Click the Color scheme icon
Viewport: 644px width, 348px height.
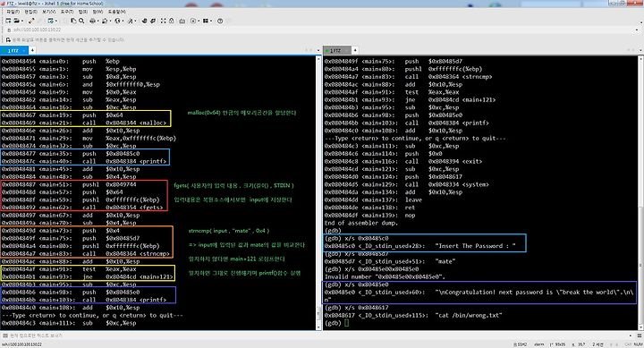(105, 21)
